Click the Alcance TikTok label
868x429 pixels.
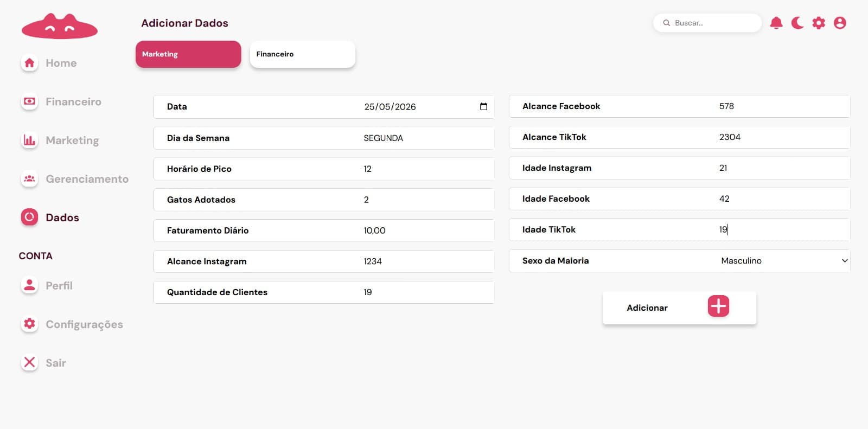point(554,137)
